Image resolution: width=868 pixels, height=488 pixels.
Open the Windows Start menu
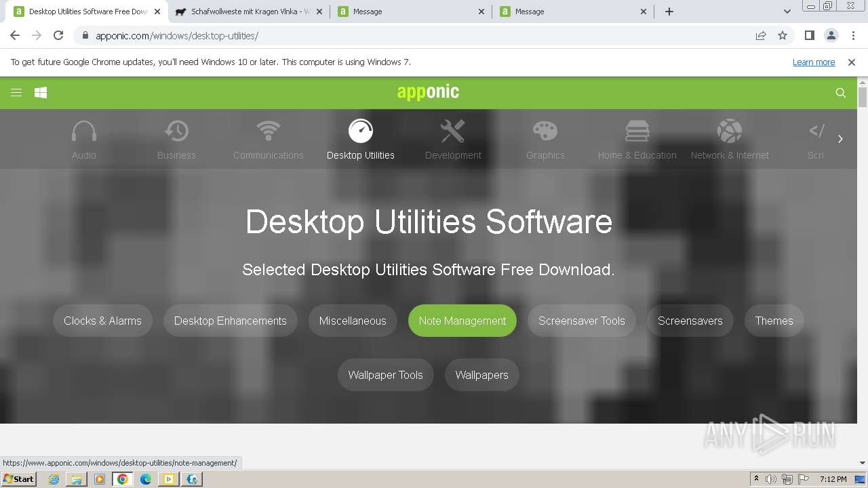pos(18,479)
